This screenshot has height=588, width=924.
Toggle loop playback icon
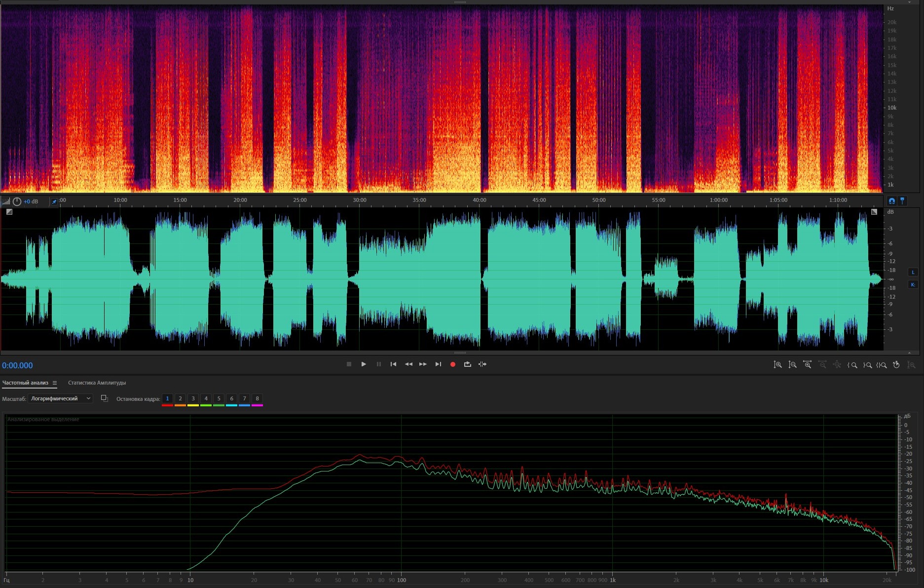click(467, 364)
